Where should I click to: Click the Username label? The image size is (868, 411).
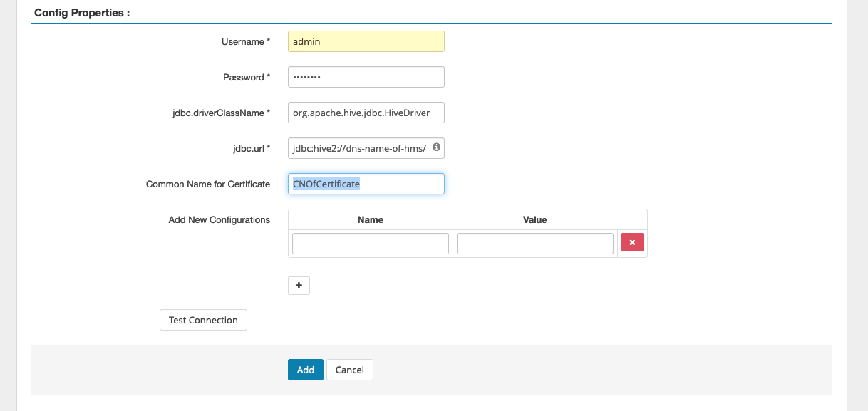coord(242,41)
